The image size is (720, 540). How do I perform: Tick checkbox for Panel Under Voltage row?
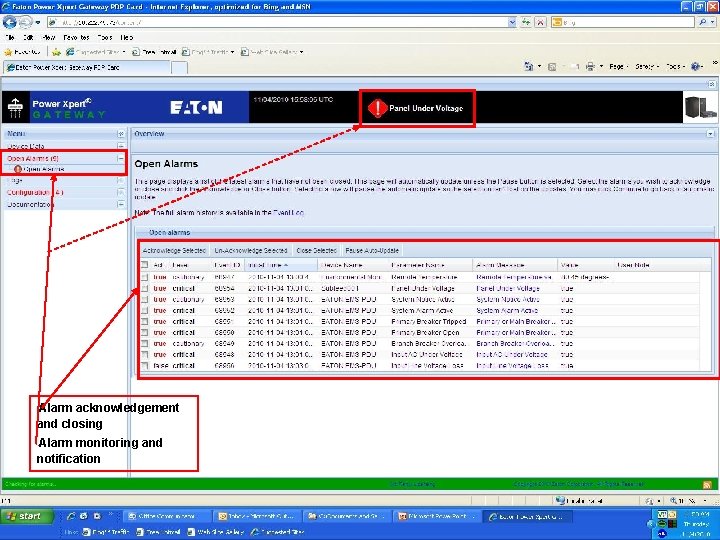(x=145, y=288)
